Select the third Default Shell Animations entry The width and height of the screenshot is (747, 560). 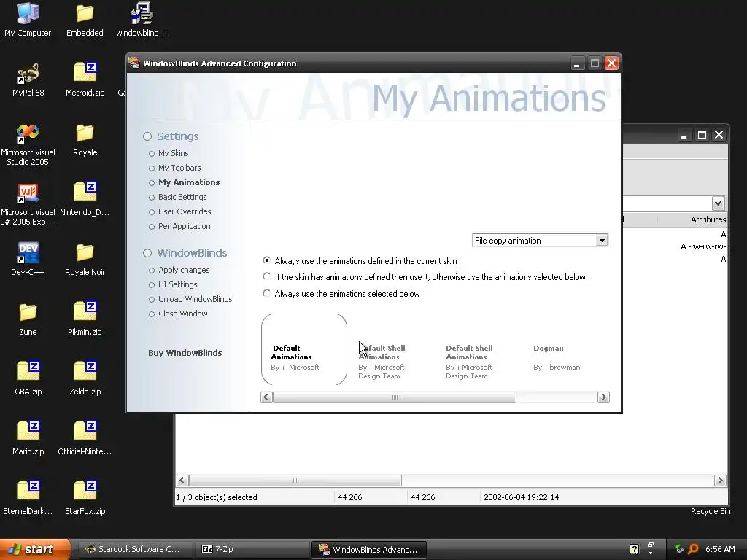click(469, 362)
